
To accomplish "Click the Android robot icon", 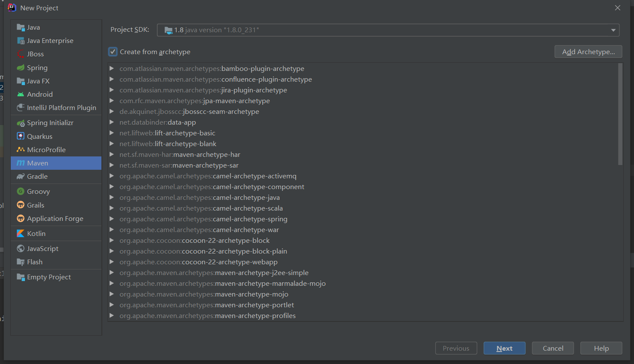I will point(21,94).
